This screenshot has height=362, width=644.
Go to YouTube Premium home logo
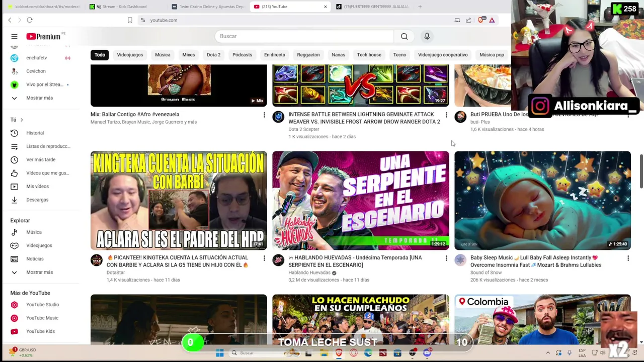point(44,36)
